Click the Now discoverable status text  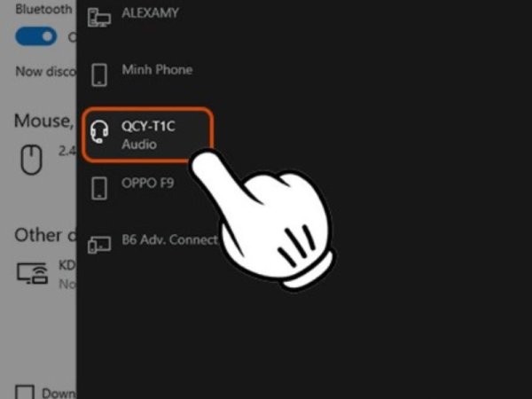(x=45, y=72)
